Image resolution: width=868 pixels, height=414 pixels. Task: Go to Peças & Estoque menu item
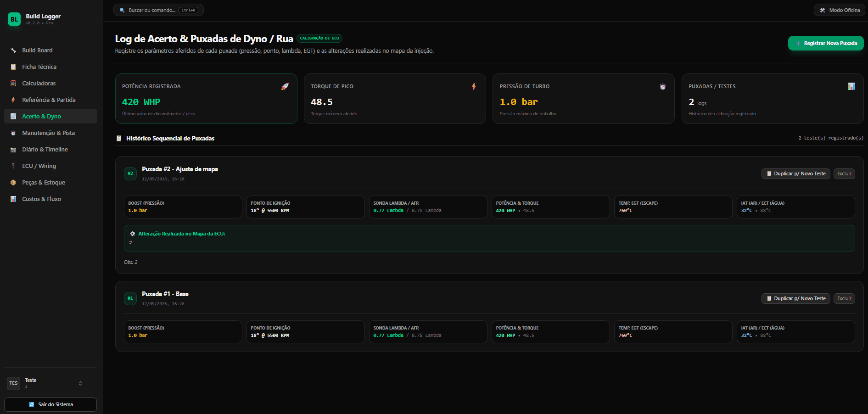(x=50, y=183)
